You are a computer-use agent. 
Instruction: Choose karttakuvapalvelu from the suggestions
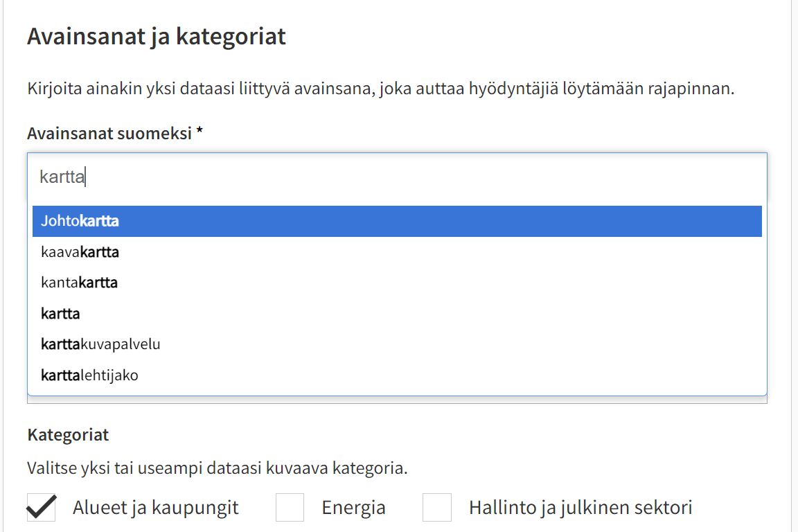(397, 344)
